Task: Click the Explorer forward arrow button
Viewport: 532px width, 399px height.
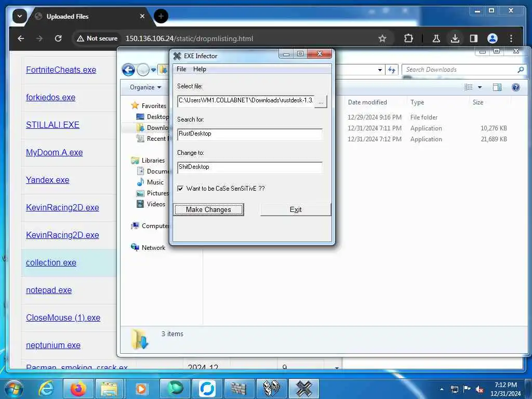Action: click(x=143, y=70)
